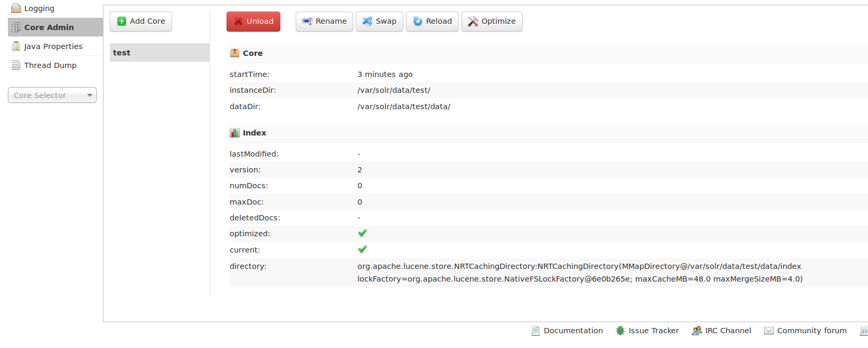Click instanceDir path /var/solr/data/test/
The height and width of the screenshot is (348, 868).
click(x=394, y=90)
